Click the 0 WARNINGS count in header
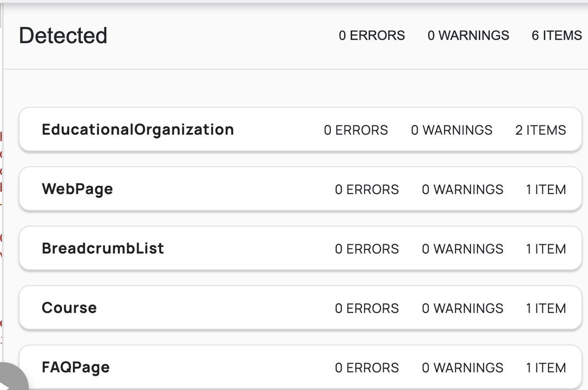 (468, 35)
